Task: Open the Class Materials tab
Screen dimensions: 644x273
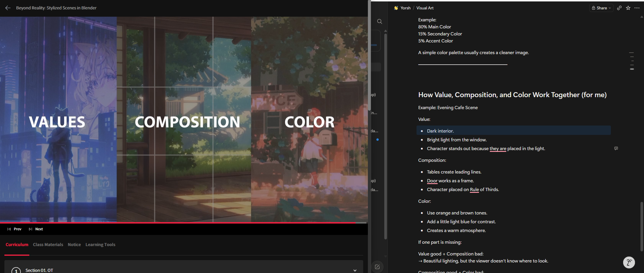Action: [x=48, y=245]
